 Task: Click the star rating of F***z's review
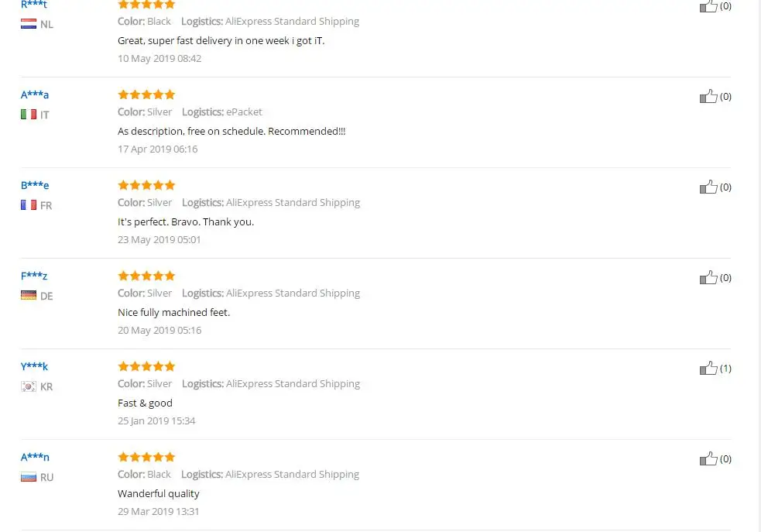coord(146,276)
